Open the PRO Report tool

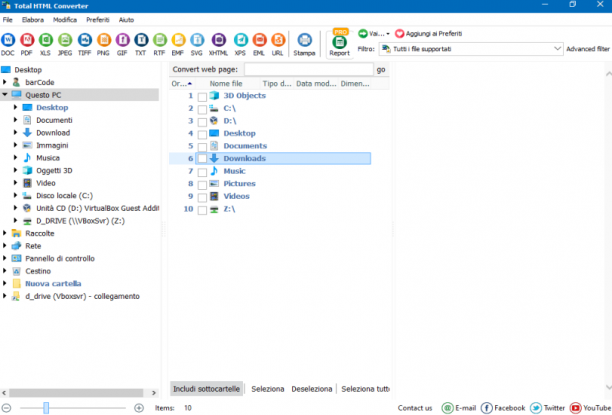(x=340, y=43)
